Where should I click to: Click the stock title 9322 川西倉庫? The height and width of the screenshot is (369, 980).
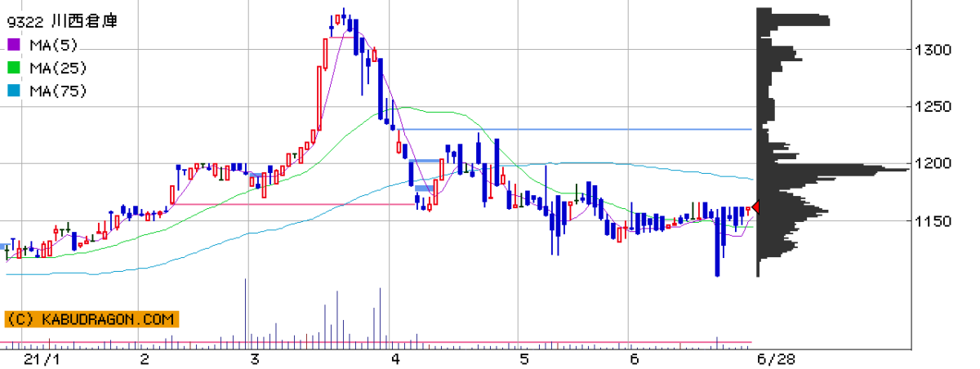[61, 22]
